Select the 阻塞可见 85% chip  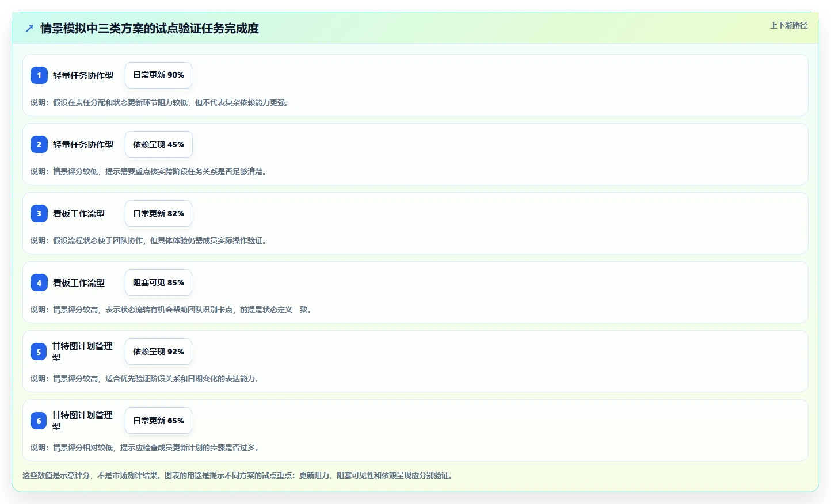coord(158,282)
